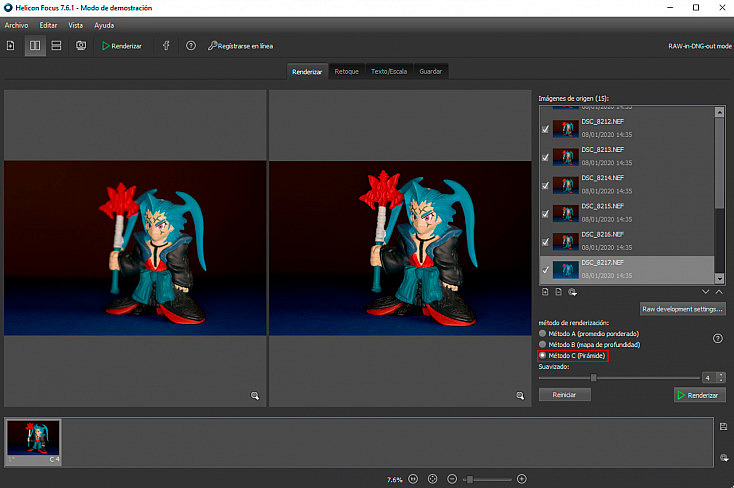The height and width of the screenshot is (488, 734).
Task: Switch to the Guardar tab
Action: point(431,71)
